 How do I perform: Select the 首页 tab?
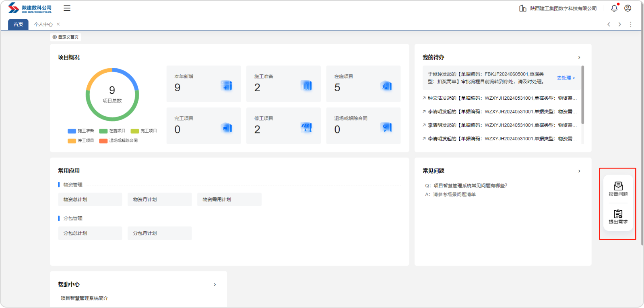pos(18,25)
